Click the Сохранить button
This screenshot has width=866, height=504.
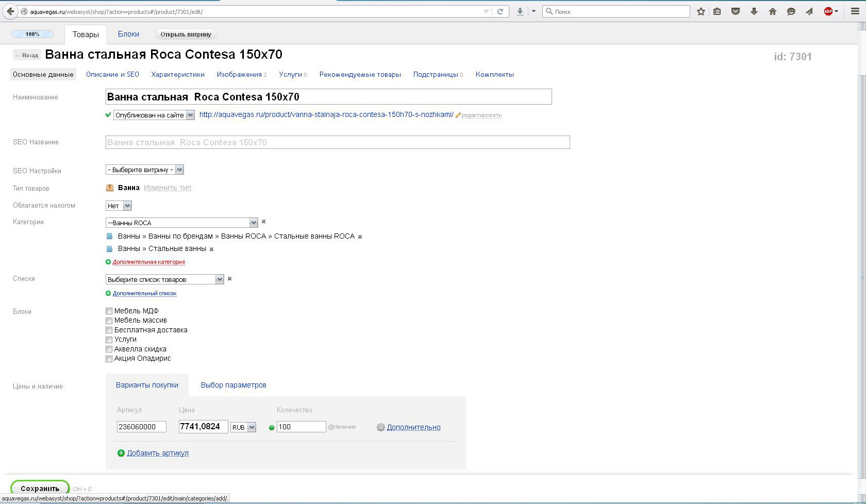(40, 488)
